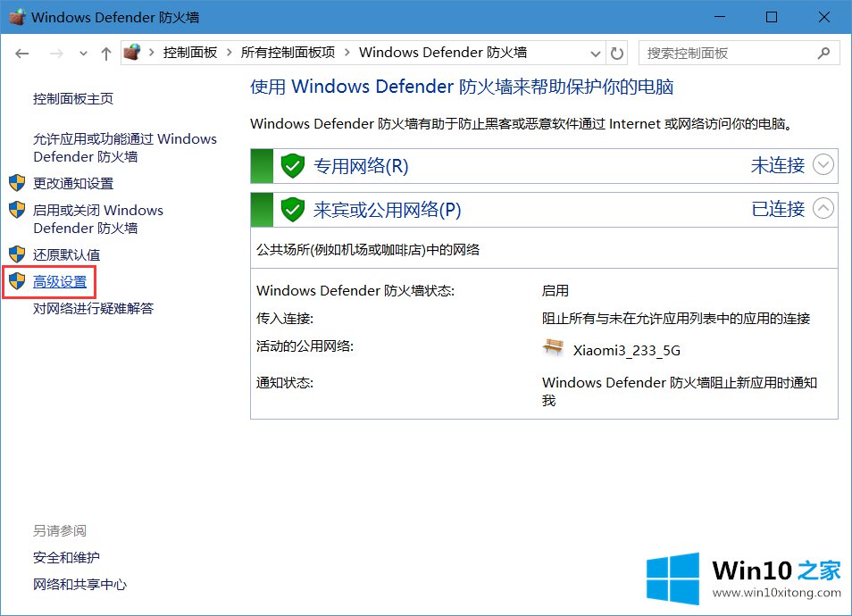
Task: Click the firewall icon in address bar
Action: [132, 53]
